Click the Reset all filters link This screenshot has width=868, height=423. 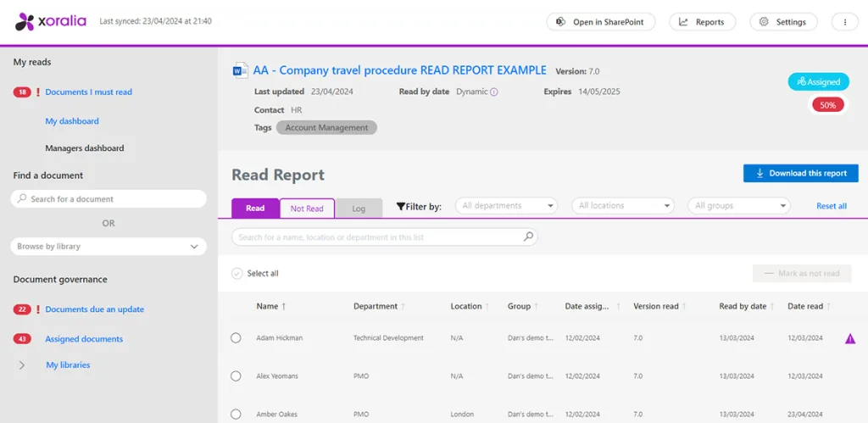[831, 206]
